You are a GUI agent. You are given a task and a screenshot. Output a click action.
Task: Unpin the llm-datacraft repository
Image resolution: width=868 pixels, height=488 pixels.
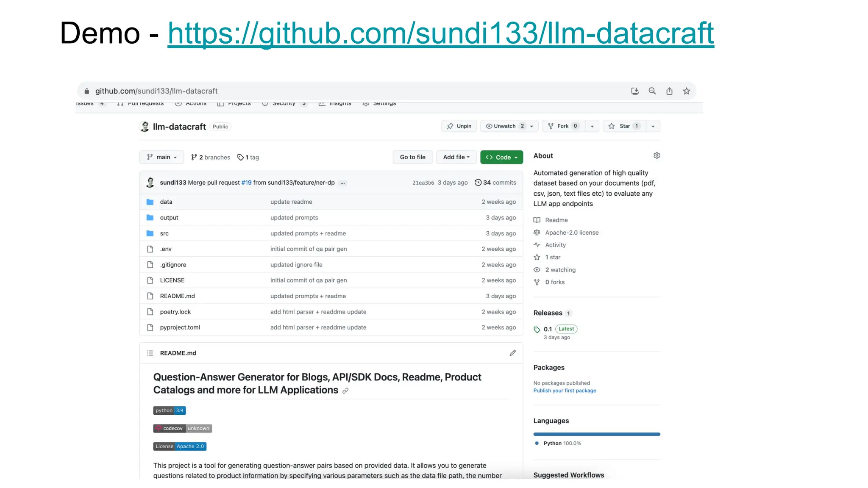pyautogui.click(x=459, y=126)
